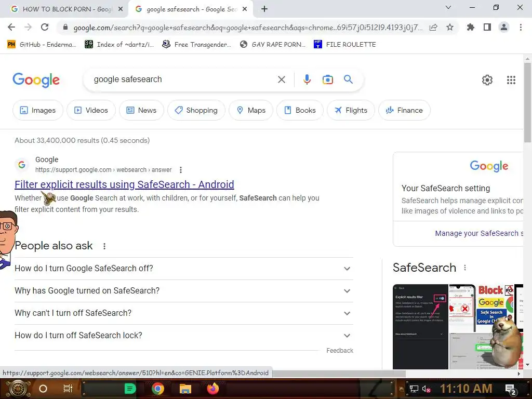Filter results by Finance
The image size is (532, 399).
[x=404, y=110]
